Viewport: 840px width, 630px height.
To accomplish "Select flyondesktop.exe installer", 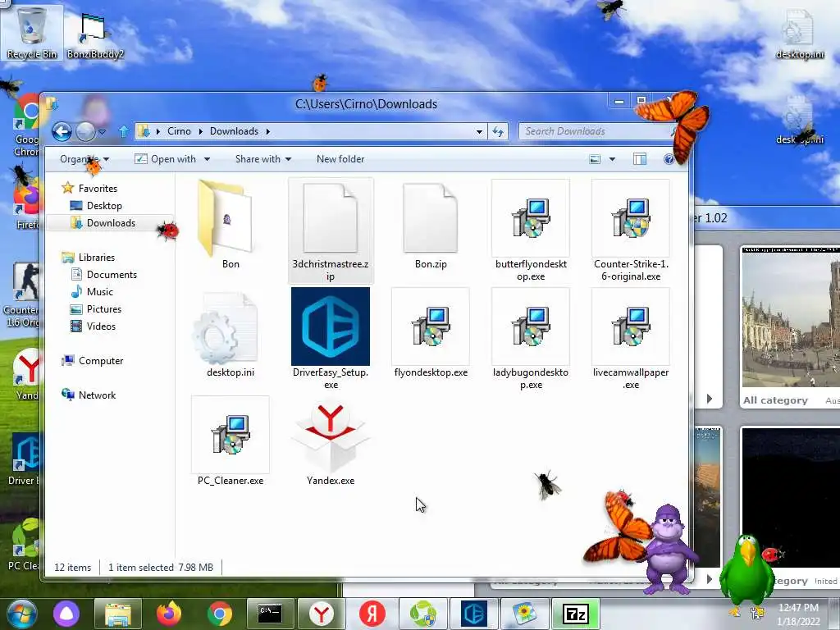I will [431, 333].
